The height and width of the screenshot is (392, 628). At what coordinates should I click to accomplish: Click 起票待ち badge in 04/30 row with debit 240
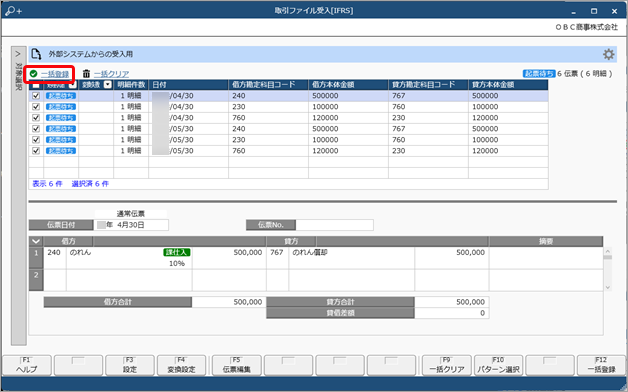60,96
